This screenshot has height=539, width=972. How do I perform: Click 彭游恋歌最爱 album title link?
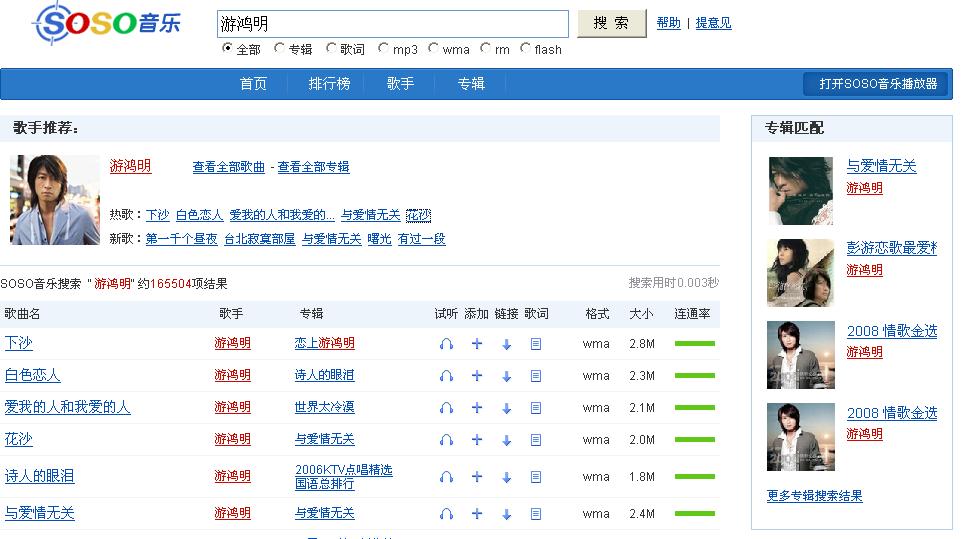(x=891, y=248)
